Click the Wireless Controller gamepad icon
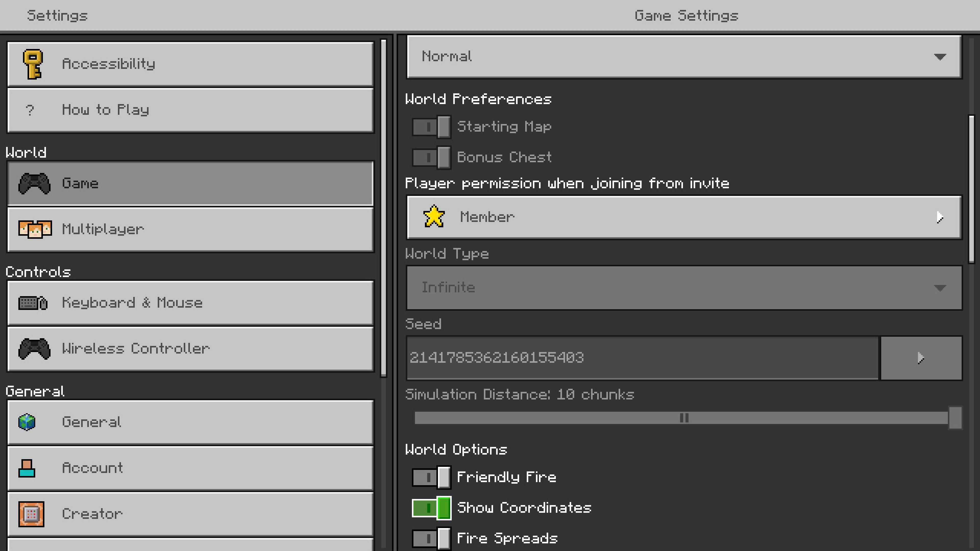The height and width of the screenshot is (551, 980). coord(34,349)
